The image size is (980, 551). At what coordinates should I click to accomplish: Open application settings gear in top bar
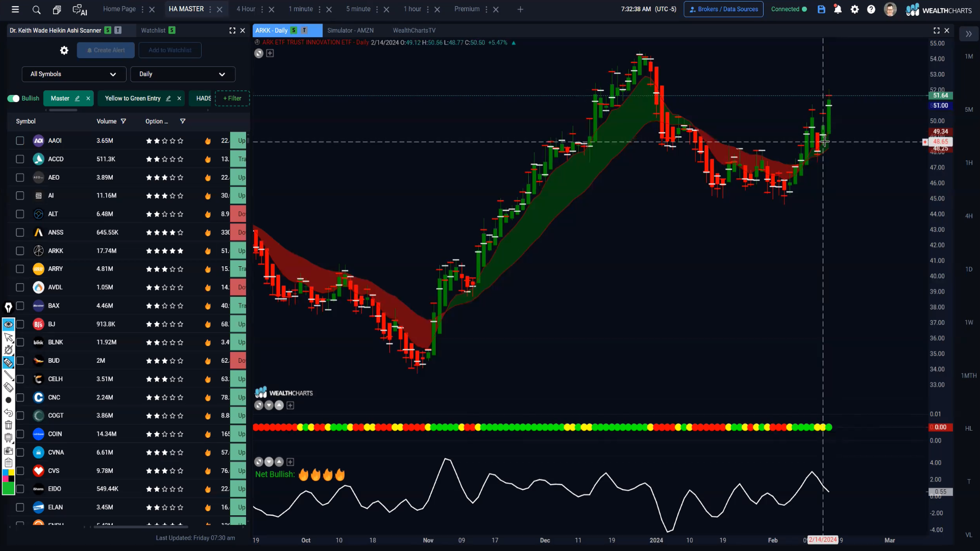[x=855, y=9]
